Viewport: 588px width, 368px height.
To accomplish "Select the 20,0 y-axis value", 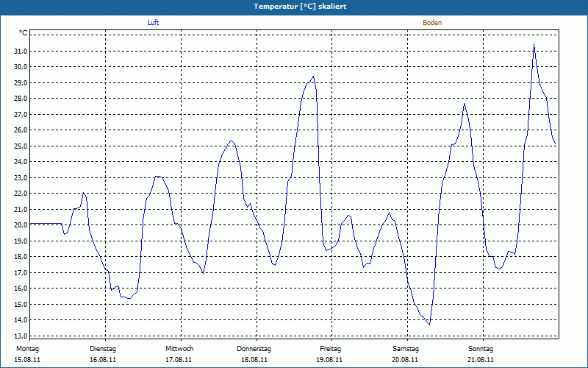I will [x=21, y=225].
